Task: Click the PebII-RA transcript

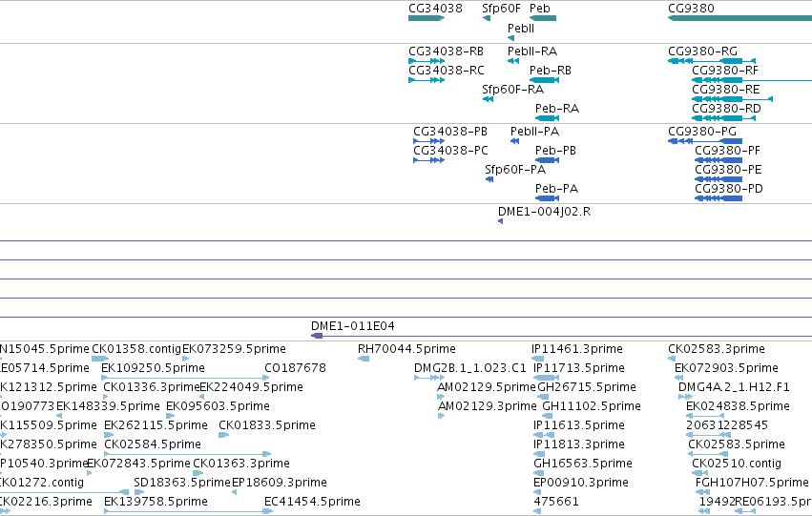Action: 513,61
